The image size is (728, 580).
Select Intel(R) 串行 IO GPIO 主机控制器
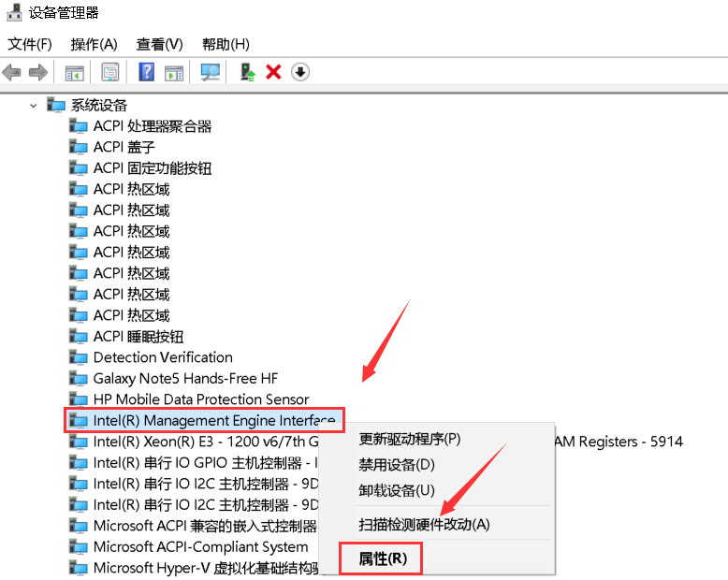click(206, 463)
